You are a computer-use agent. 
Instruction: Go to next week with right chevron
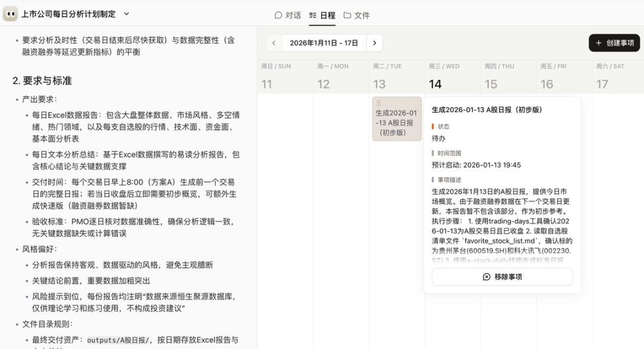click(x=374, y=43)
